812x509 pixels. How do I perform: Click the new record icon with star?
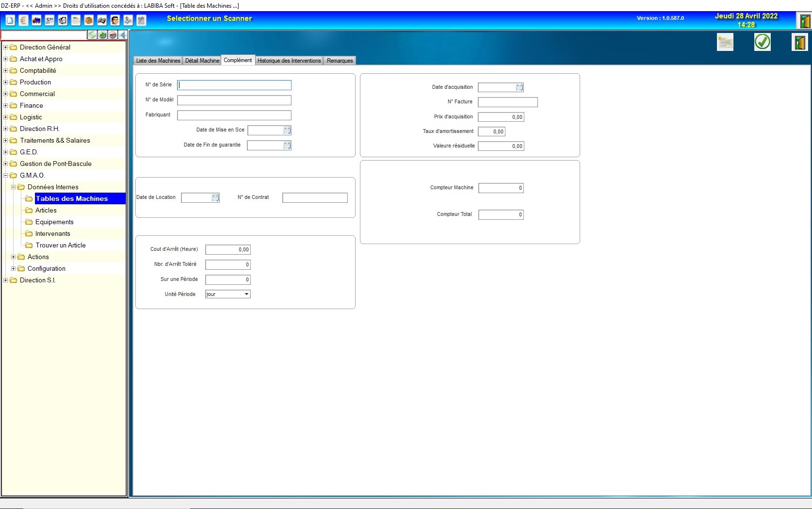[725, 42]
